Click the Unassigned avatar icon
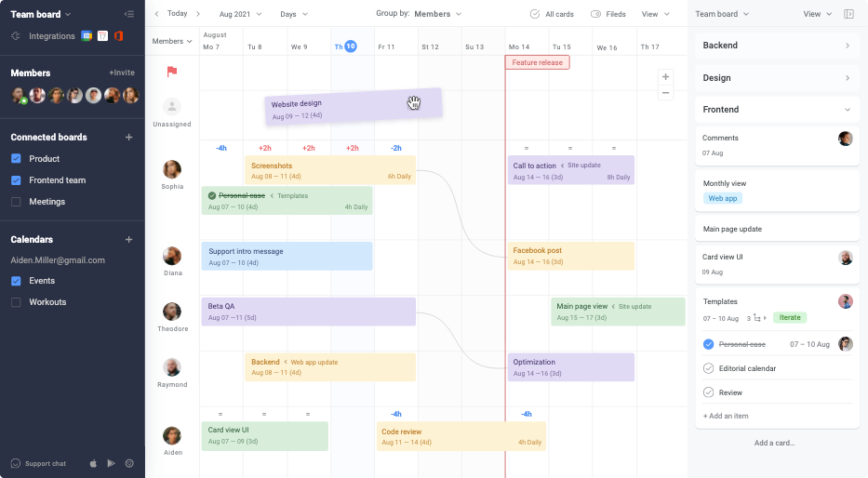Screen dimensions: 868x478 (172, 106)
